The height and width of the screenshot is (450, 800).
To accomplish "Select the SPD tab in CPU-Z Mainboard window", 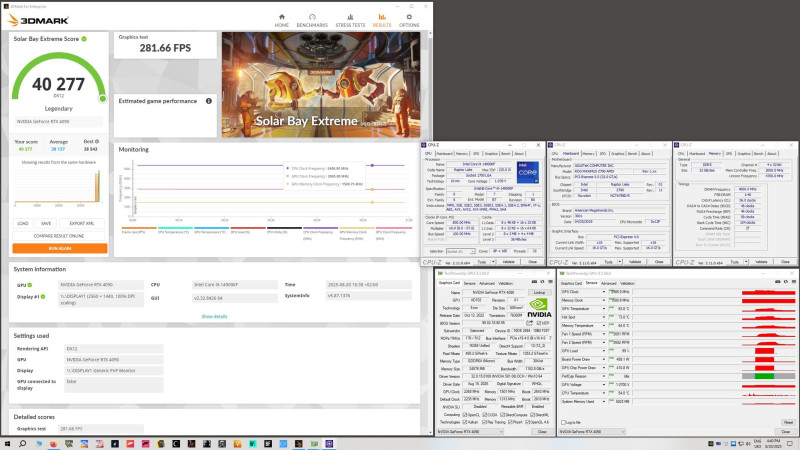I will coord(603,154).
